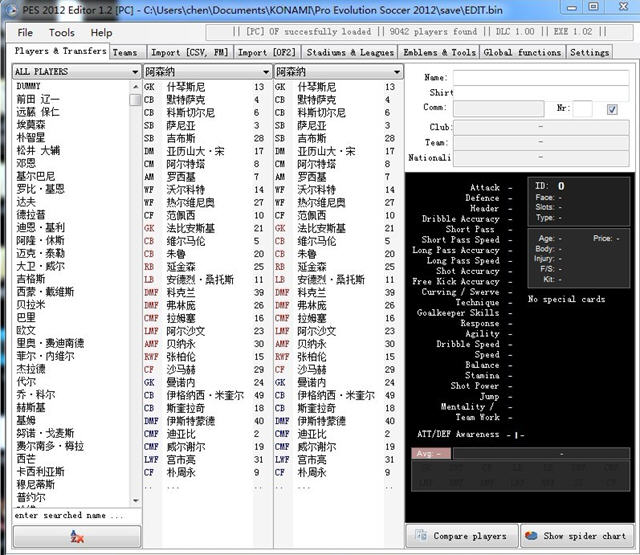Switch to Global functions tab
The height and width of the screenshot is (555, 640).
coord(522,53)
